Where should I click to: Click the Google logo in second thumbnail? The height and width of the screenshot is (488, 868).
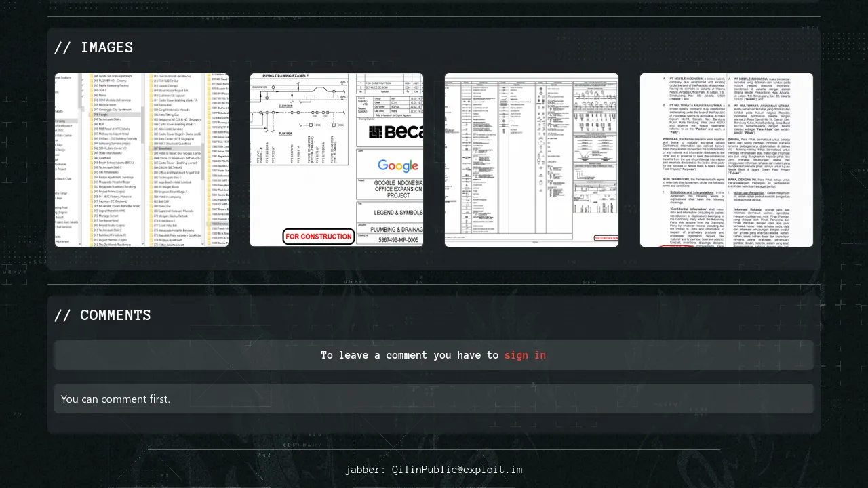tap(398, 165)
